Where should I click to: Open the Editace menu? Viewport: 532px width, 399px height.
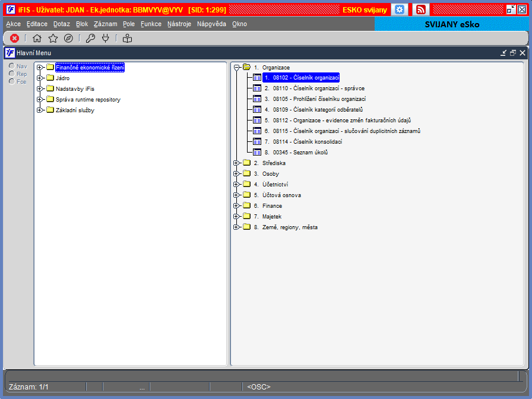coord(37,24)
